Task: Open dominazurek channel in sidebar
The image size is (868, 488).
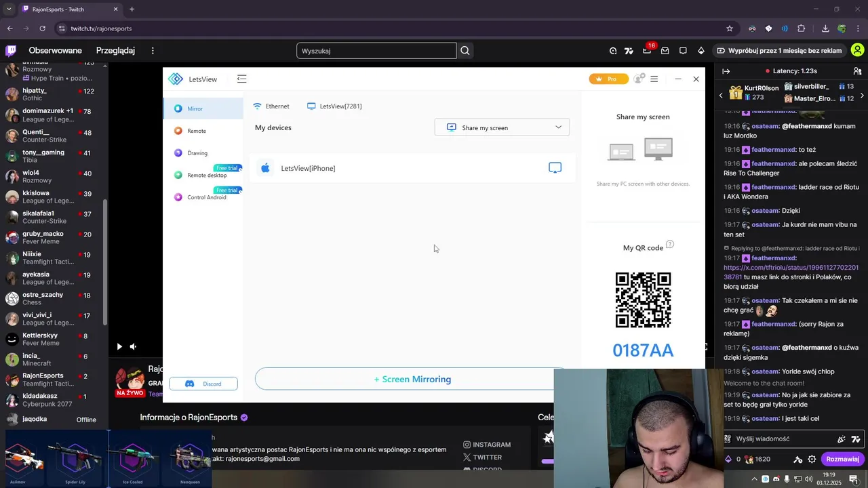Action: tap(54, 115)
